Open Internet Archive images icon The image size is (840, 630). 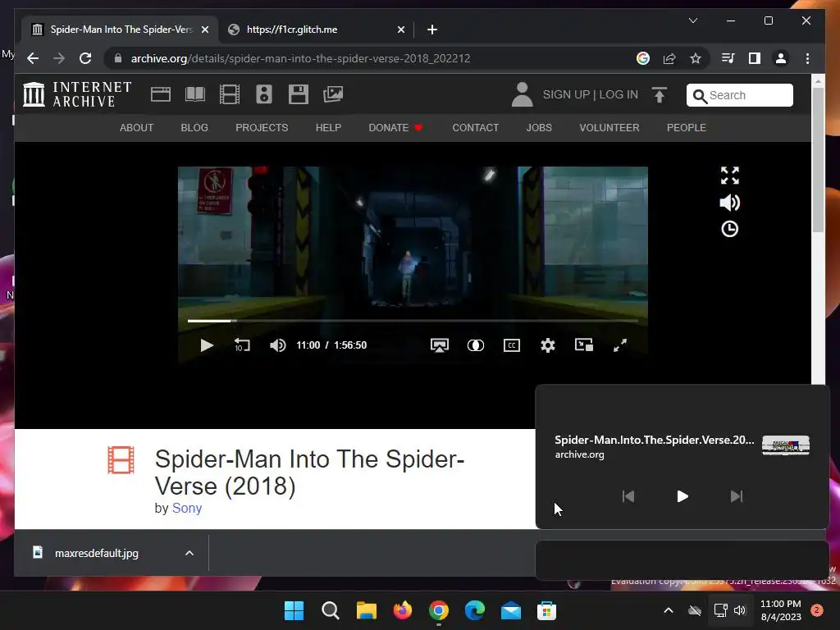pos(333,95)
